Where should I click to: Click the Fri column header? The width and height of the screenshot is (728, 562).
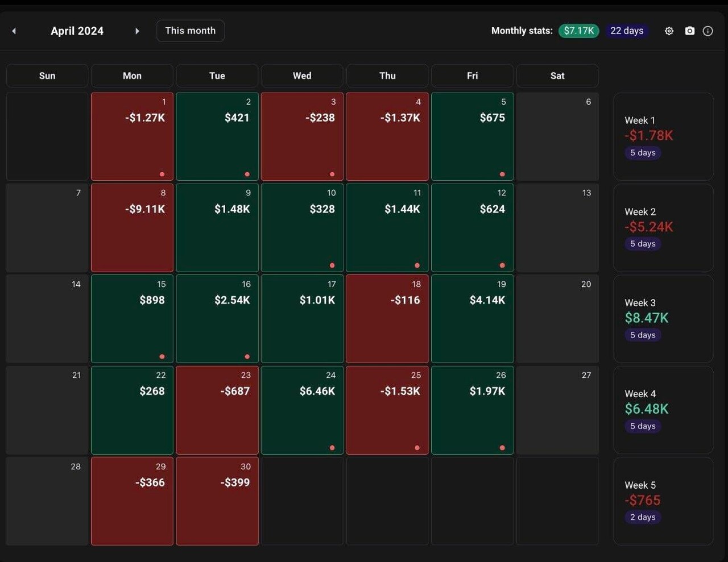coord(472,76)
